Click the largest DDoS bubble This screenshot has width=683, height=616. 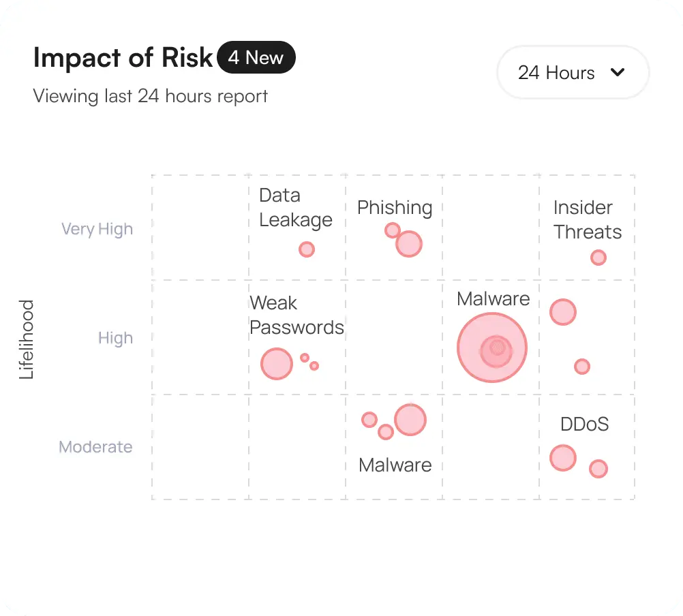563,458
